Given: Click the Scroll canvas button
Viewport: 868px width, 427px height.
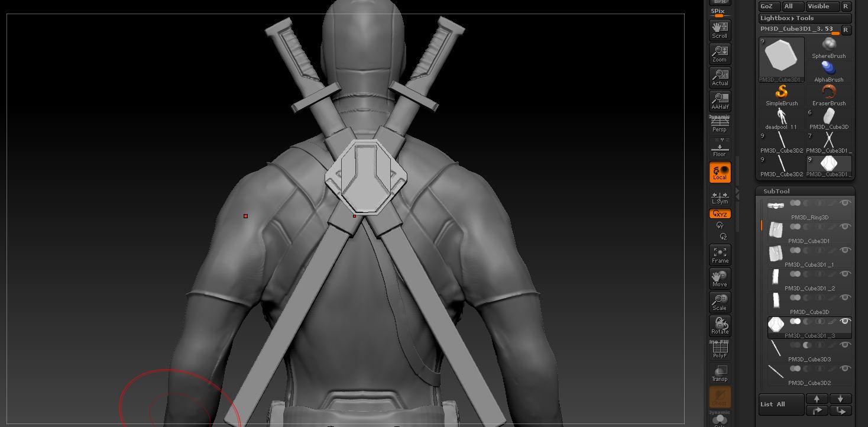Looking at the screenshot, I should 720,30.
